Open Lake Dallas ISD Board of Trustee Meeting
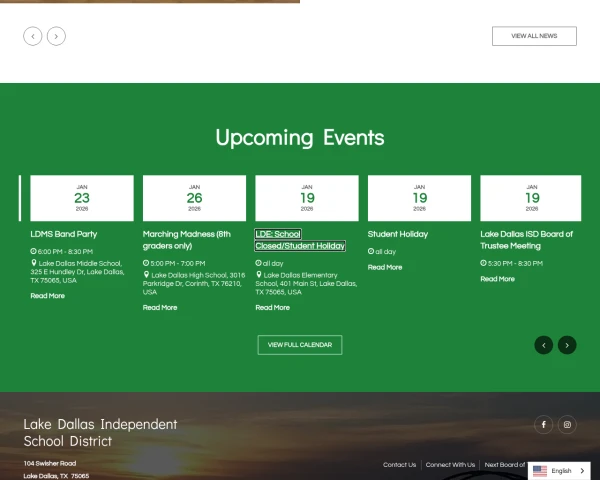This screenshot has height=480, width=600. (527, 240)
